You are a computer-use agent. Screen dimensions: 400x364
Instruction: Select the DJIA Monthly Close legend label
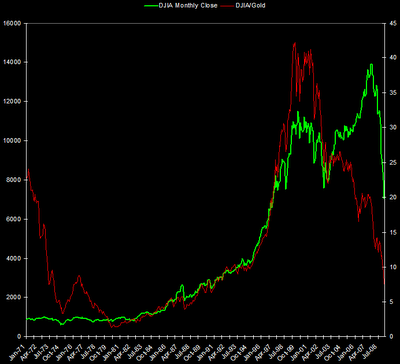tap(187, 6)
